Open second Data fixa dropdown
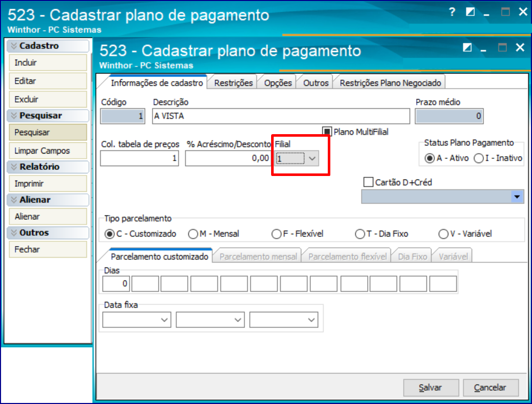532x404 pixels. click(x=238, y=320)
